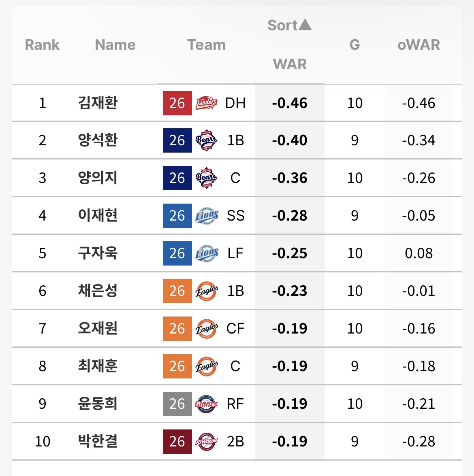Click the Bears logo in 양의지's row
474x476 pixels.
[x=206, y=178]
